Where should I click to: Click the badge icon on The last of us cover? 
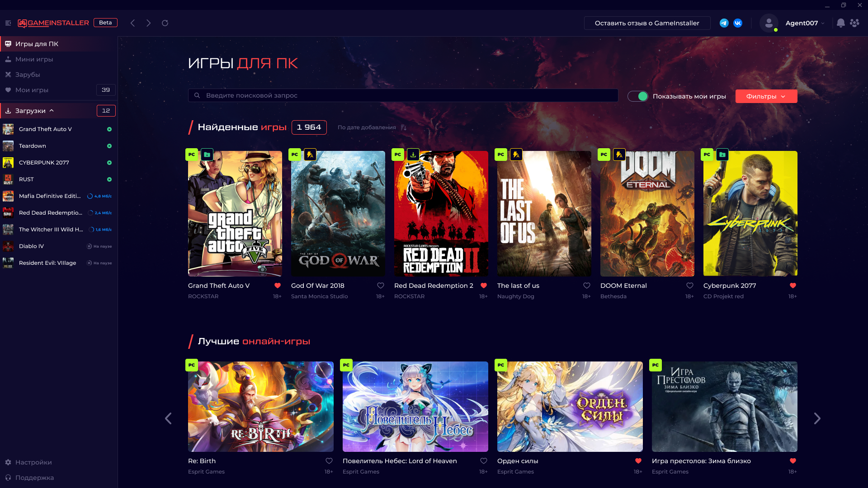tap(516, 155)
